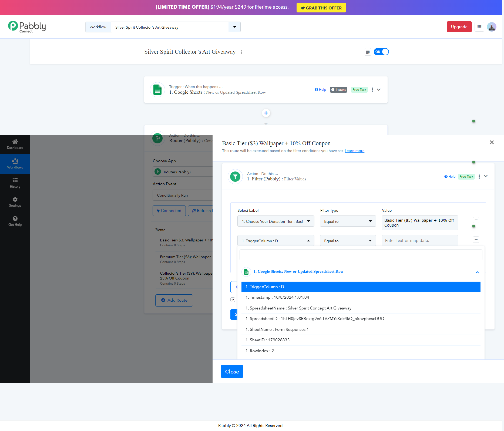Go to Dashboard in sidebar

tap(15, 144)
